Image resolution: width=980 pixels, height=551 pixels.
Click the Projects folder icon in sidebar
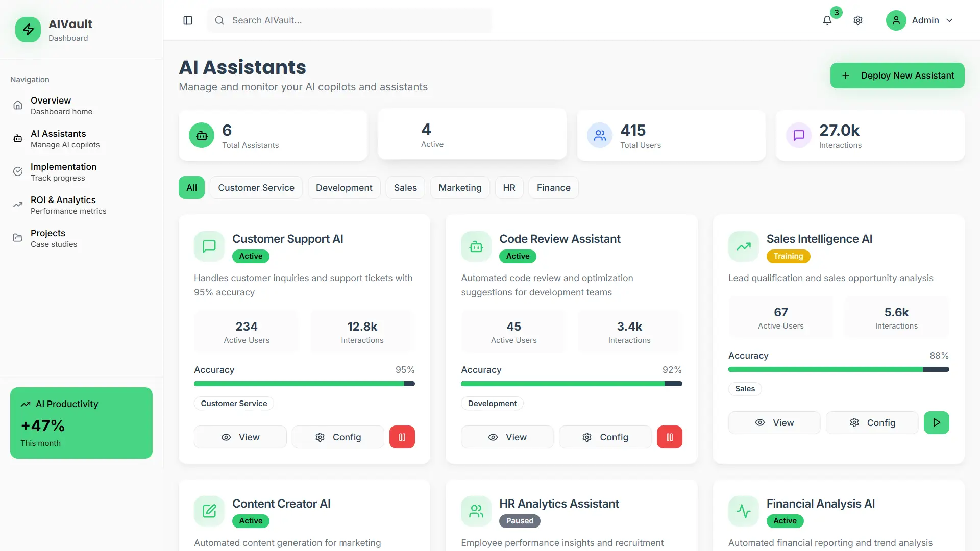click(18, 238)
